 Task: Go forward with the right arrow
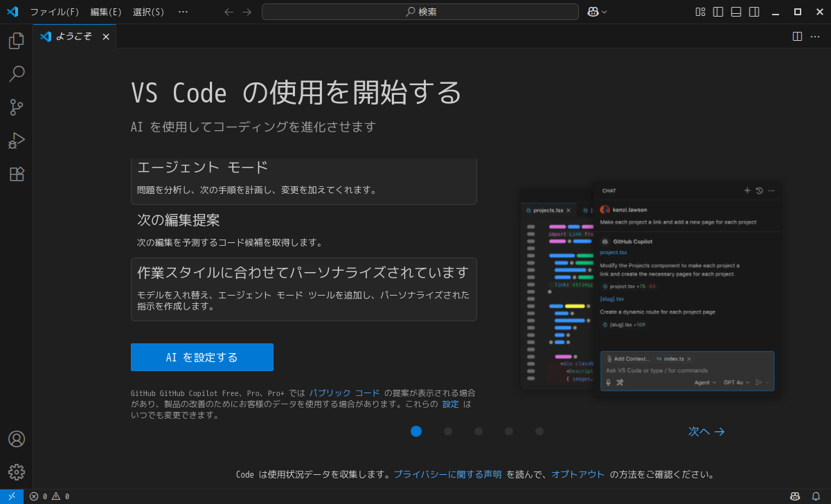coord(247,12)
